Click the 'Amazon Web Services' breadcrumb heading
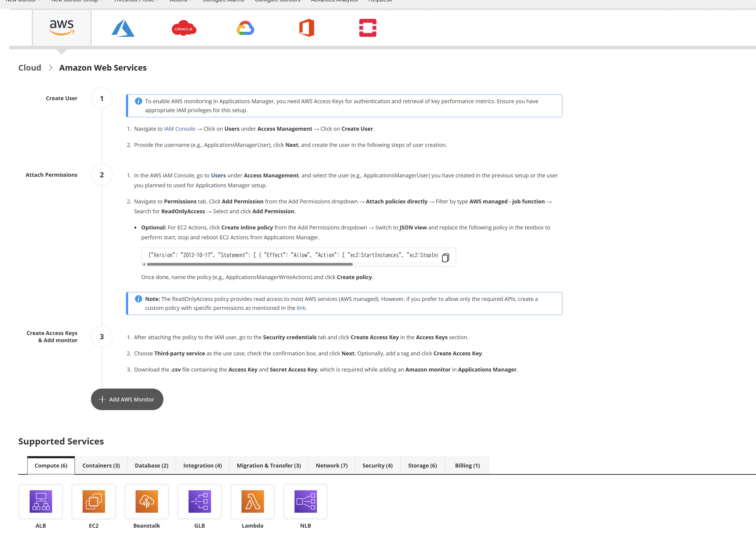Screen dimensions: 756x545 pyautogui.click(x=103, y=68)
